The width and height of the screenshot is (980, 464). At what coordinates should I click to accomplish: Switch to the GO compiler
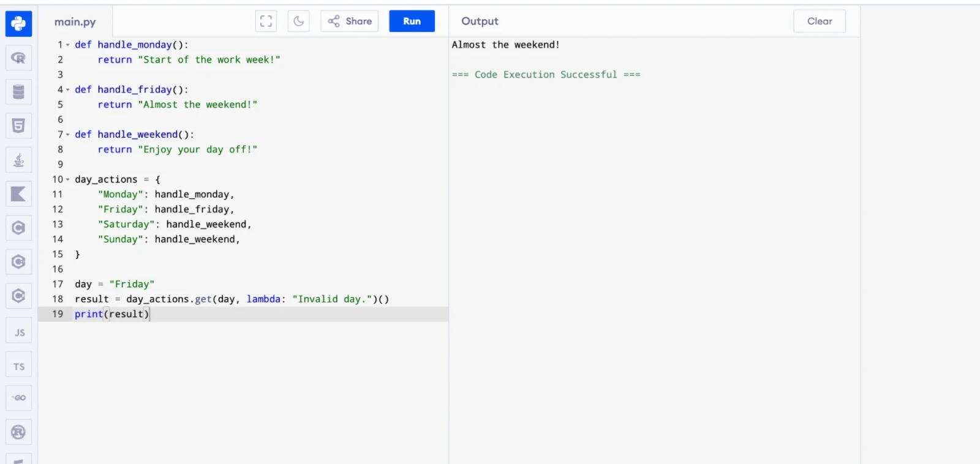(18, 398)
